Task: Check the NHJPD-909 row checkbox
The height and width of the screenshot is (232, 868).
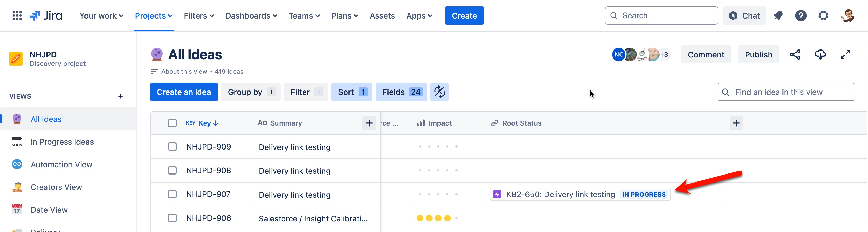Action: click(172, 147)
